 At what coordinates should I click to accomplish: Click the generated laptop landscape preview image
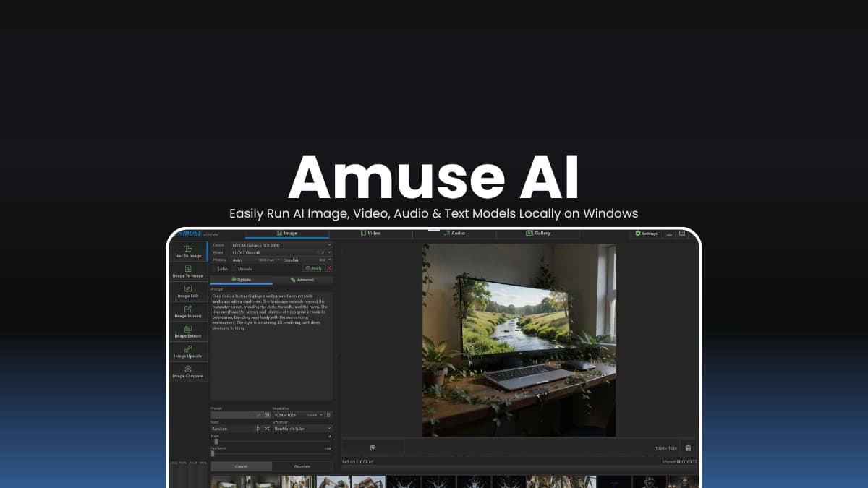pos(519,340)
